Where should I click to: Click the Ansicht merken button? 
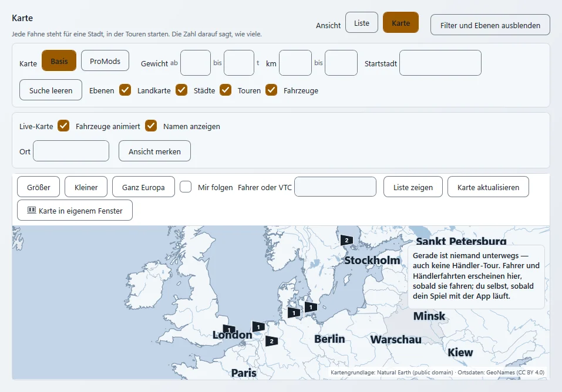pyautogui.click(x=155, y=151)
